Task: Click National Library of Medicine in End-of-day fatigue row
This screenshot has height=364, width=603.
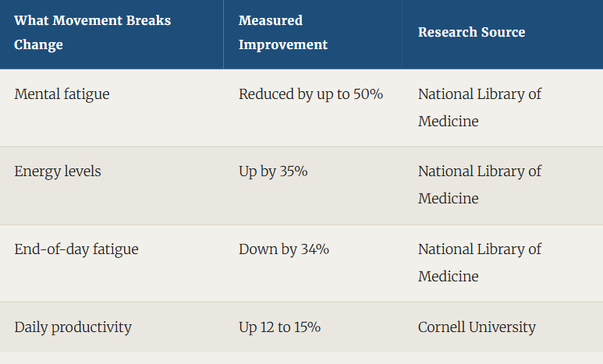Action: (480, 263)
